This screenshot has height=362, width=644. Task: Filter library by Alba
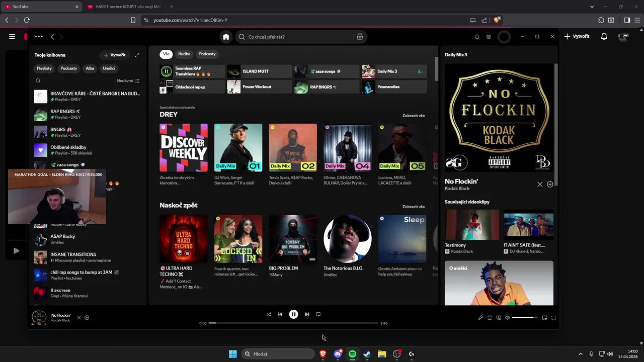(x=90, y=68)
